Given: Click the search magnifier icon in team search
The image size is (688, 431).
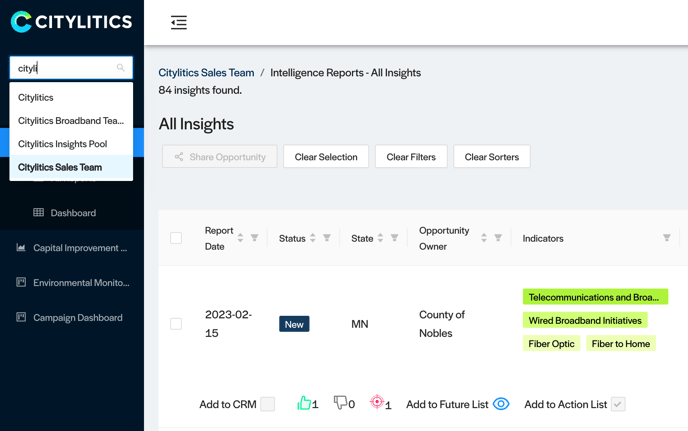Looking at the screenshot, I should 120,68.
